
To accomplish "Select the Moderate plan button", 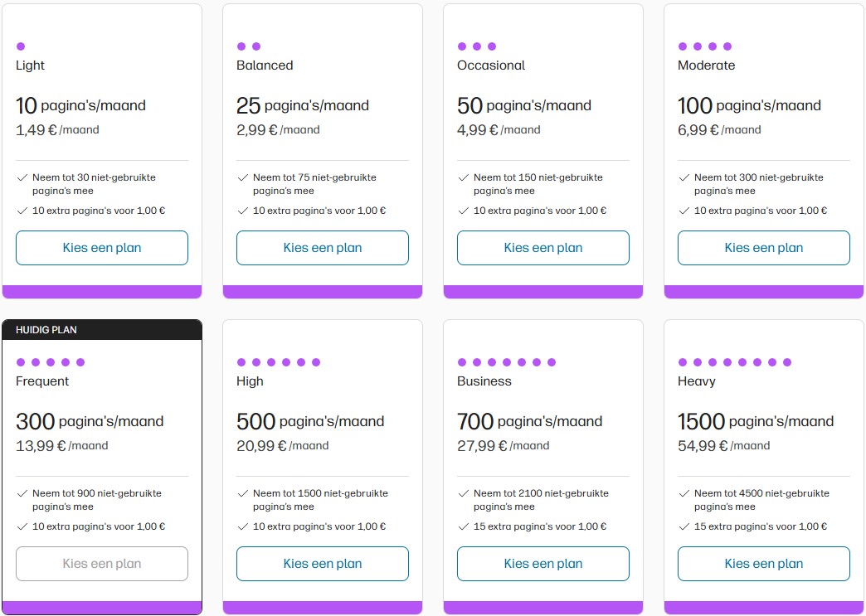I will coord(764,248).
